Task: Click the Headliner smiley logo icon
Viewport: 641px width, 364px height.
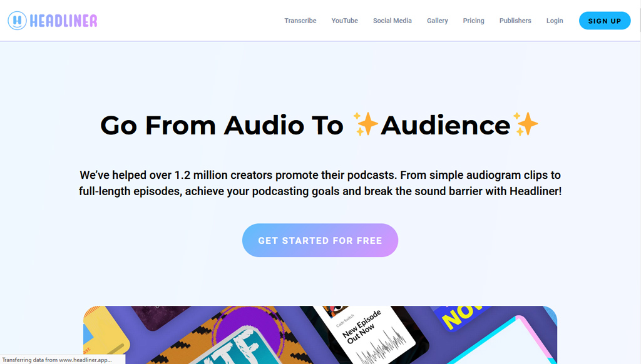Action: [x=17, y=21]
